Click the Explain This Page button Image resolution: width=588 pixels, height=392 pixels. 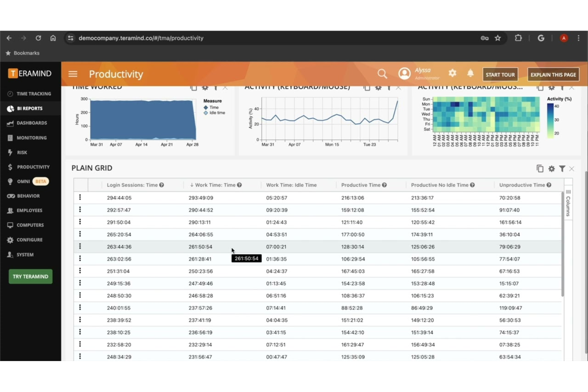tap(553, 74)
